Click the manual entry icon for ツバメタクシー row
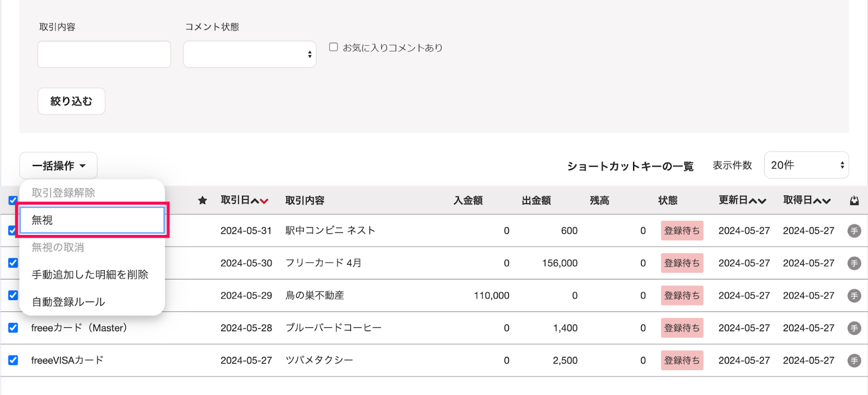Screen dimensions: 868x395 tap(854, 360)
